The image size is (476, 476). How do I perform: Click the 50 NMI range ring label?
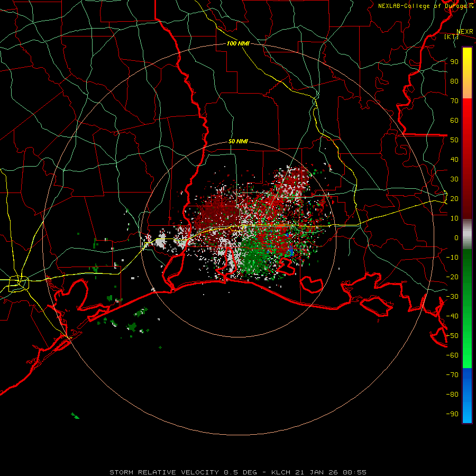[238, 141]
